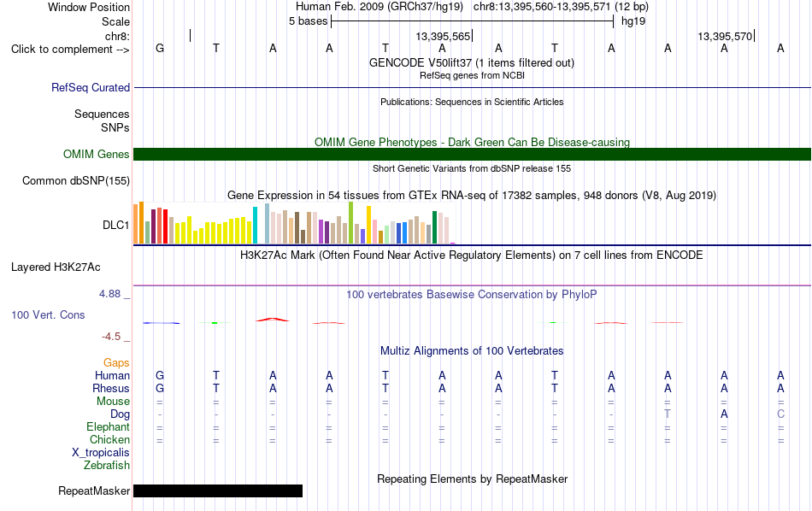Click 'Multiz Alignments of 100 Vertebrates' title

(x=472, y=351)
